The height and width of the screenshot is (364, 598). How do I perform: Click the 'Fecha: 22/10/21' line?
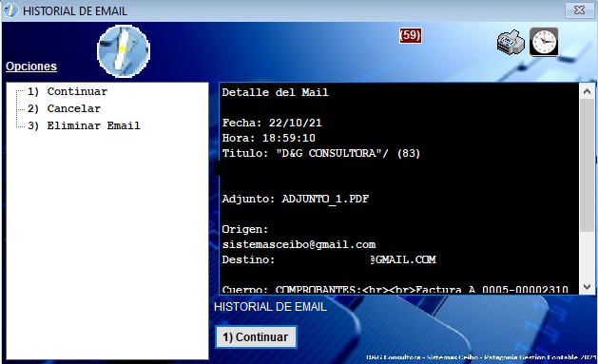click(272, 123)
